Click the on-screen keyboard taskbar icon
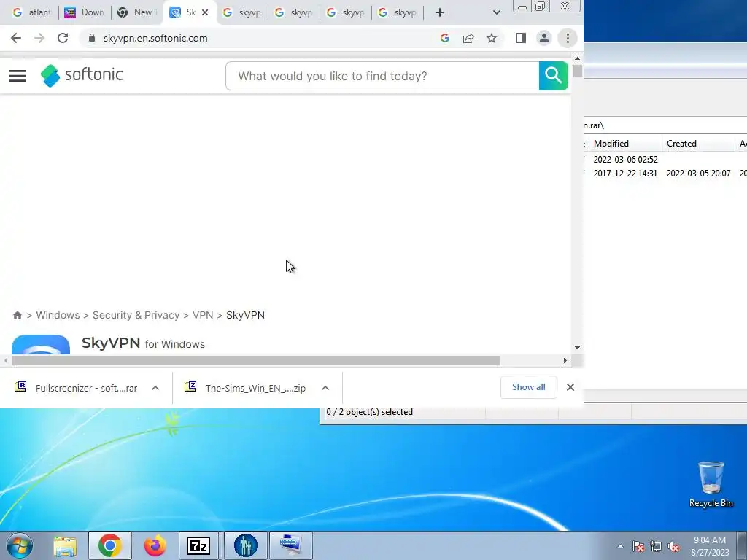This screenshot has width=747, height=560. pos(290,545)
